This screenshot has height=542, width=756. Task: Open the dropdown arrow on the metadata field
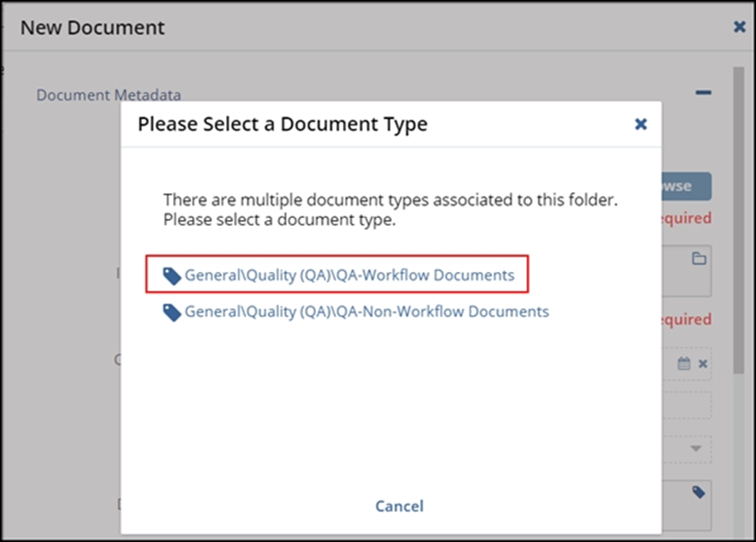click(x=698, y=448)
